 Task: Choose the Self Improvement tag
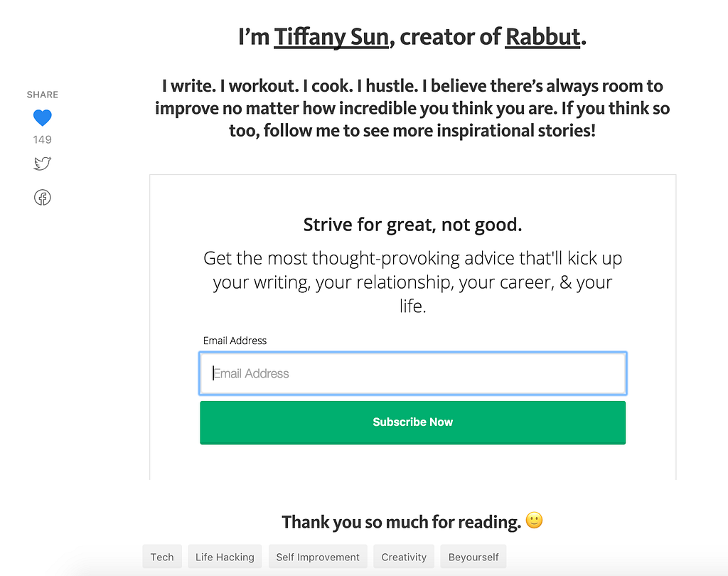[x=318, y=557]
